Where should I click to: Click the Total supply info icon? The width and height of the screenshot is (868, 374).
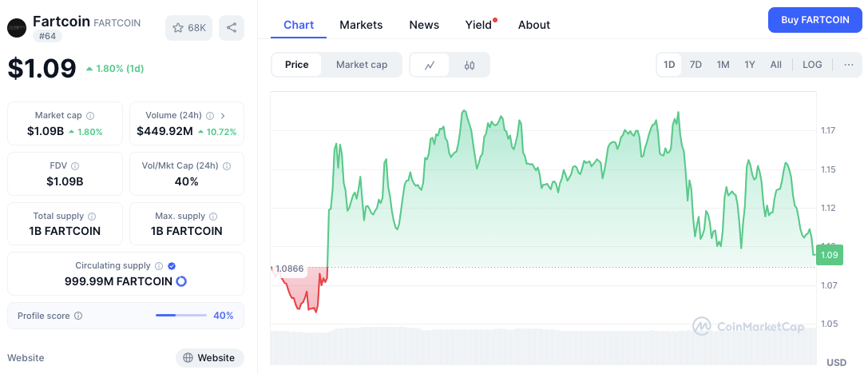pos(92,217)
